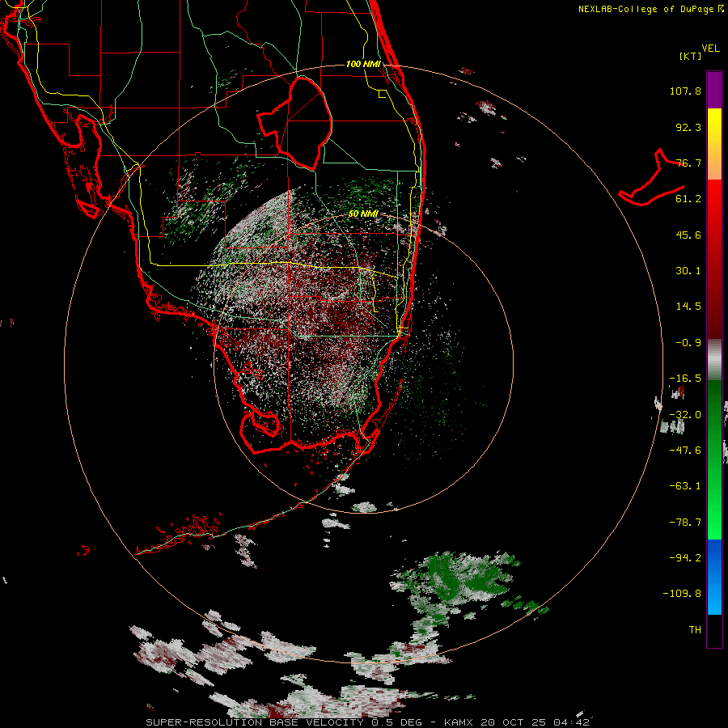Select the 45.6 scale value

coord(688,235)
